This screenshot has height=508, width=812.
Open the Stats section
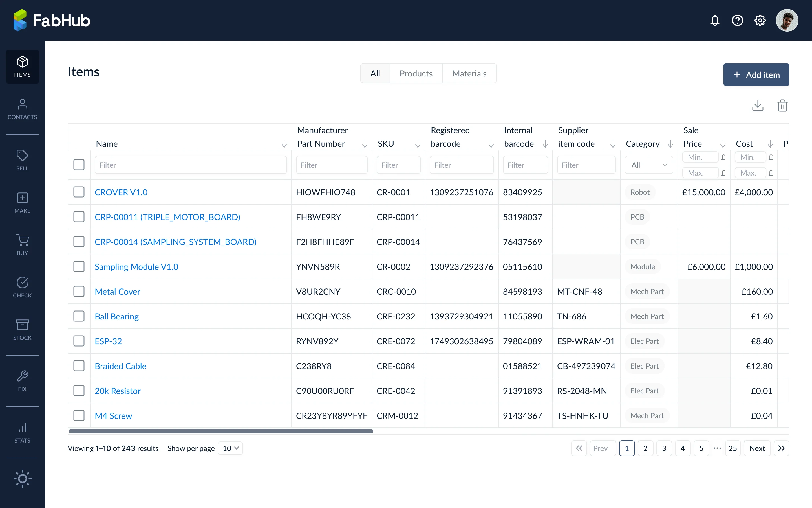[23, 432]
